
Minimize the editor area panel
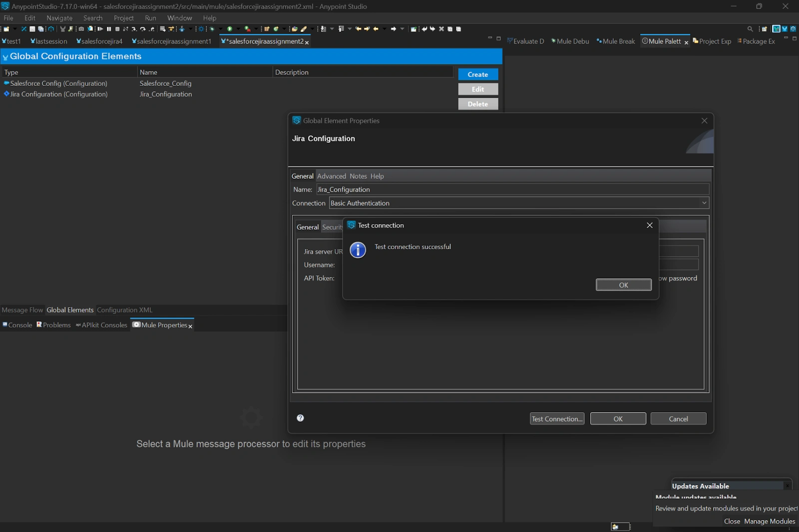490,38
